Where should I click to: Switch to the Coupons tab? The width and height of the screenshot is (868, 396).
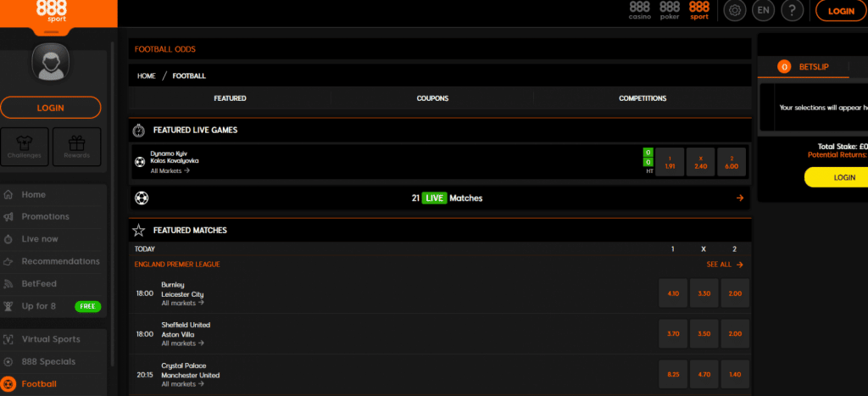click(432, 98)
